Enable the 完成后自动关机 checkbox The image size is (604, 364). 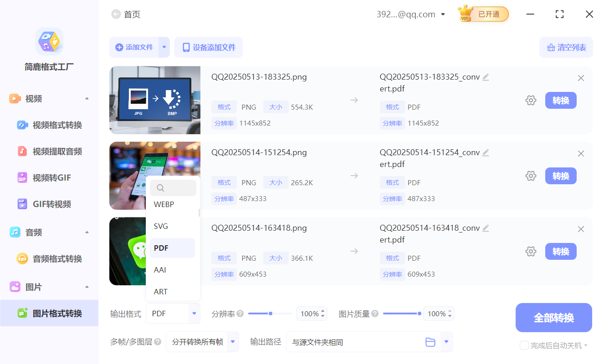pyautogui.click(x=524, y=345)
